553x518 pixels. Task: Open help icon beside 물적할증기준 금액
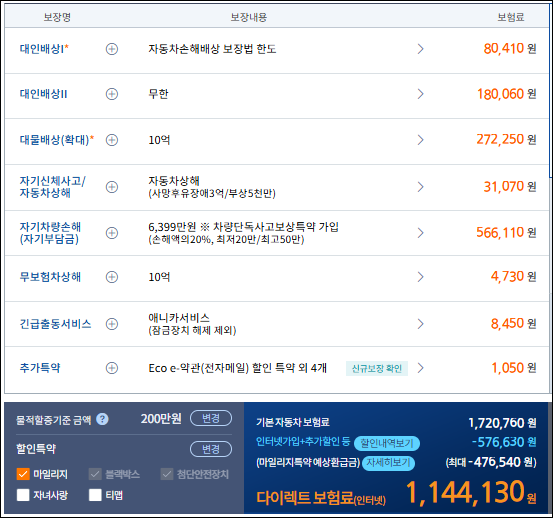(x=102, y=419)
